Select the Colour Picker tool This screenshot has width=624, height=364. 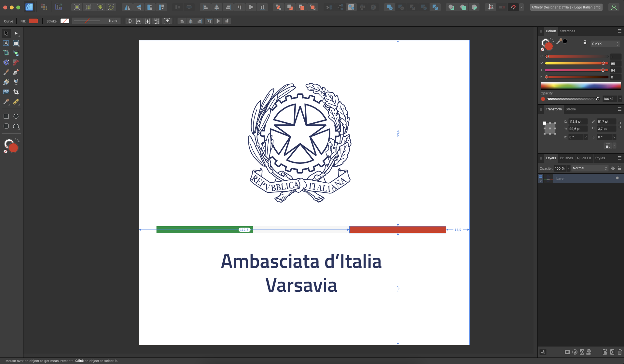[x=6, y=102]
